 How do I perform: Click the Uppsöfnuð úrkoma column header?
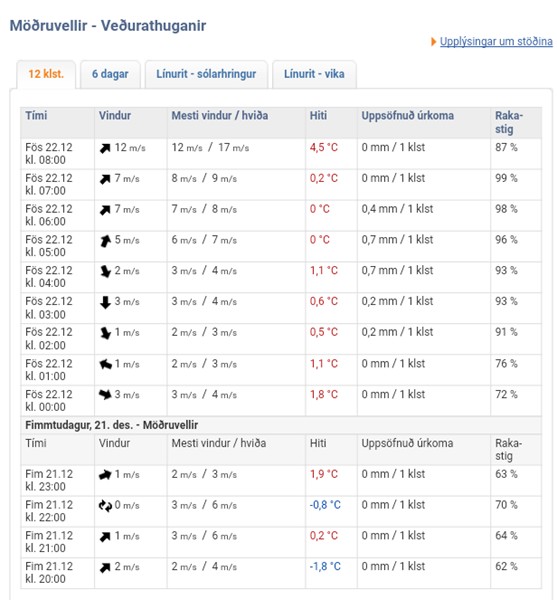408,116
